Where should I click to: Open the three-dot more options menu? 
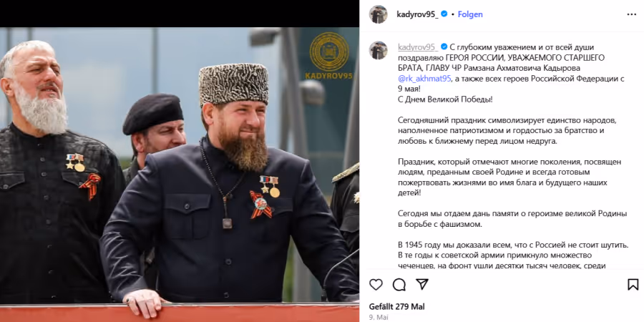coord(632,14)
